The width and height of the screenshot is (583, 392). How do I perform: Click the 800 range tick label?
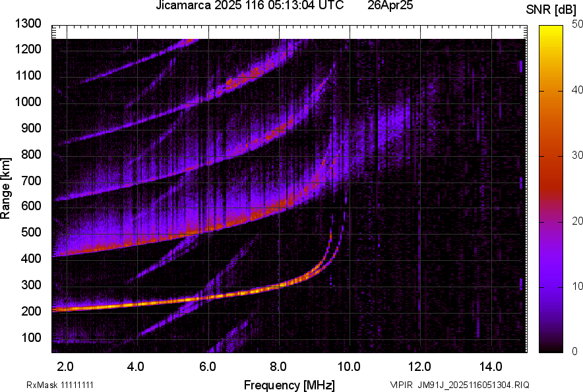click(x=31, y=154)
